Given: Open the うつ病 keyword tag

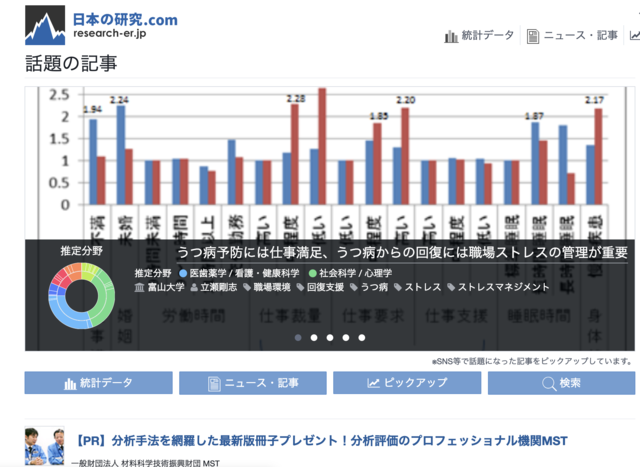Looking at the screenshot, I should coord(374,287).
